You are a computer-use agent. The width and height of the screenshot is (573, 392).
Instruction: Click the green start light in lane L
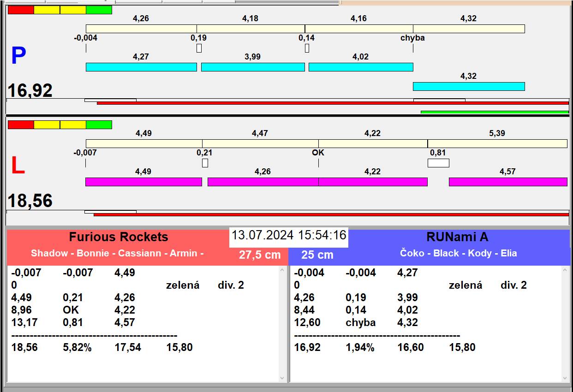coord(99,125)
